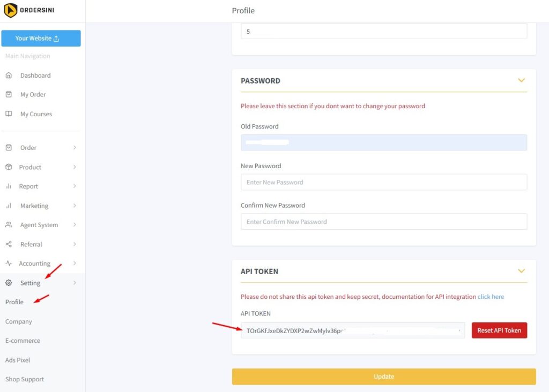Image resolution: width=549 pixels, height=392 pixels.
Task: Click the Product box icon
Action: pyautogui.click(x=9, y=167)
